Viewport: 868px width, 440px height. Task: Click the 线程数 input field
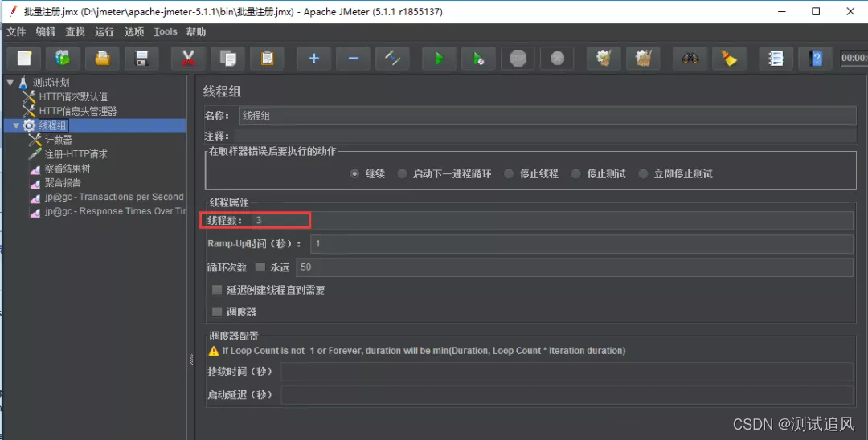coord(552,220)
